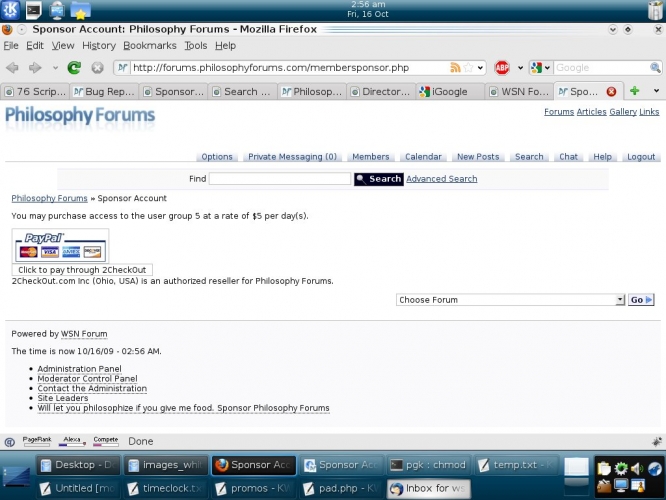Switch to the iGoogle tab
666x500 pixels.
[x=450, y=91]
